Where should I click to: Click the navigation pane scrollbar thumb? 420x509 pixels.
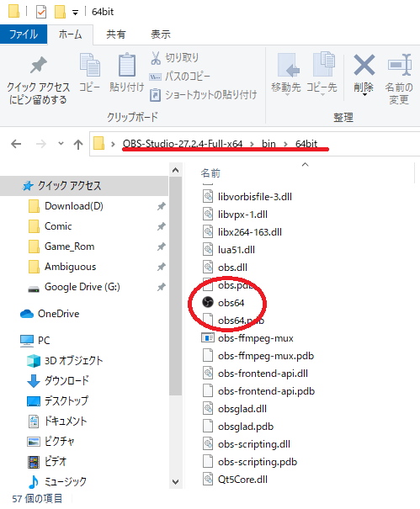(x=175, y=286)
